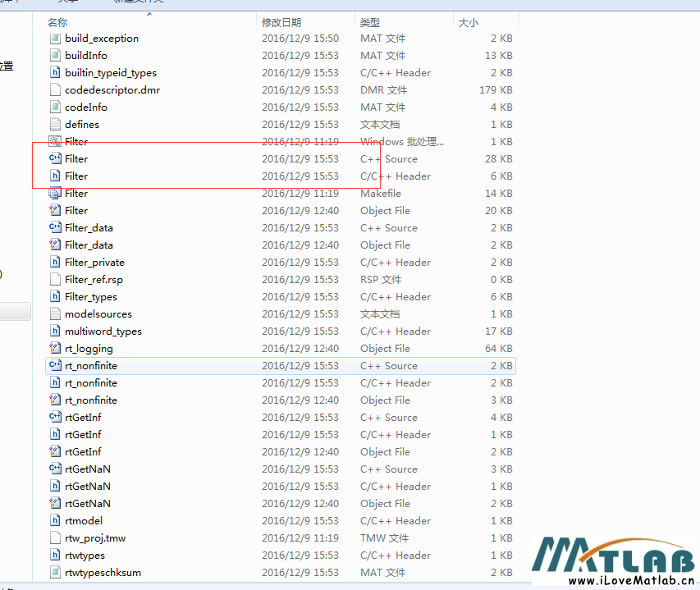The height and width of the screenshot is (590, 700).
Task: Click the Filter 20 KB Object File icon
Action: click(x=55, y=211)
